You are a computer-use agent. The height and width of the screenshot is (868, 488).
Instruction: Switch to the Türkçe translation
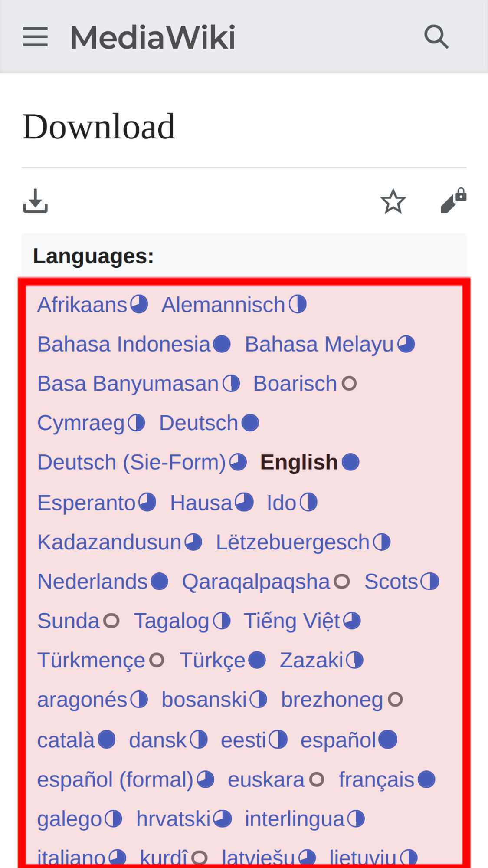coord(213,660)
